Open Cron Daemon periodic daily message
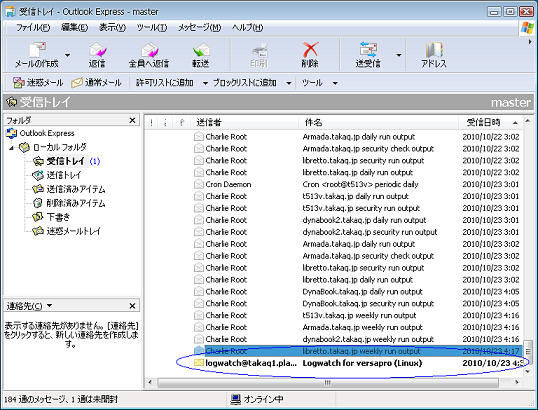 357,184
